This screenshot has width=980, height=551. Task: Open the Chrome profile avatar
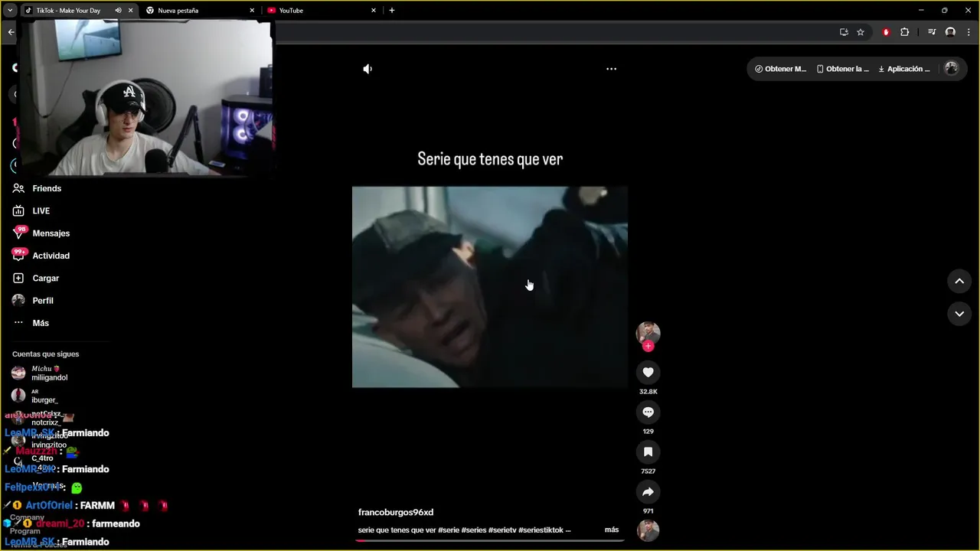pos(950,32)
